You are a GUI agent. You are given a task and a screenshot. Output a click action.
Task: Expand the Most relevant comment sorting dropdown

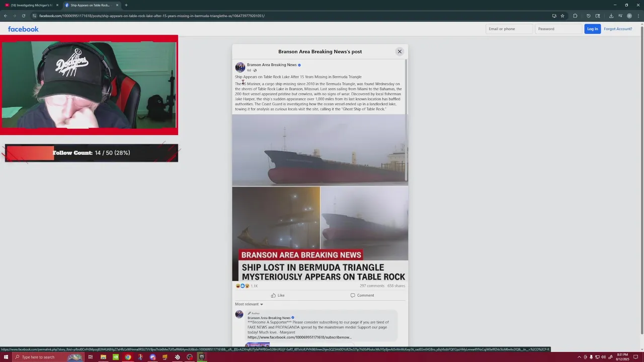(x=249, y=304)
